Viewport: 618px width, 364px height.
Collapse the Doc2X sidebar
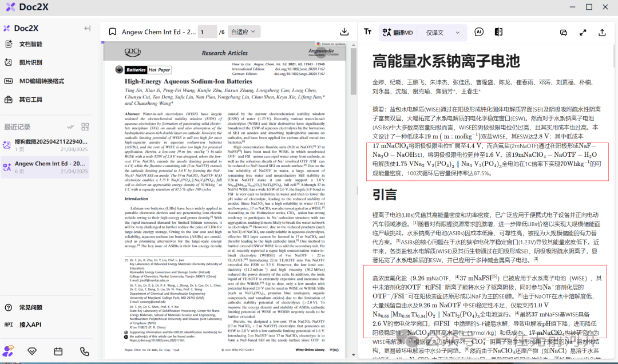click(x=88, y=29)
